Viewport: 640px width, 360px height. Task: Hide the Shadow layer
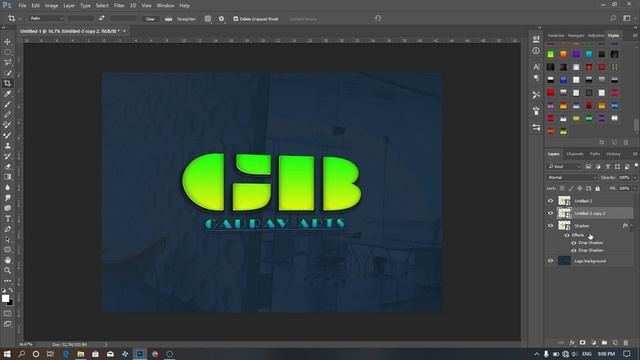(x=550, y=226)
